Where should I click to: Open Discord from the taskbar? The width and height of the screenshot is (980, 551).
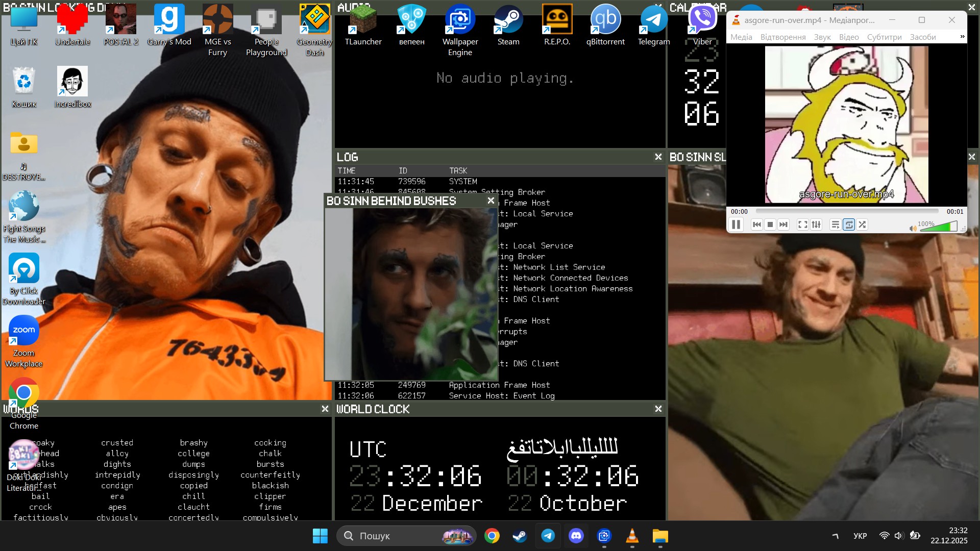[x=576, y=536]
